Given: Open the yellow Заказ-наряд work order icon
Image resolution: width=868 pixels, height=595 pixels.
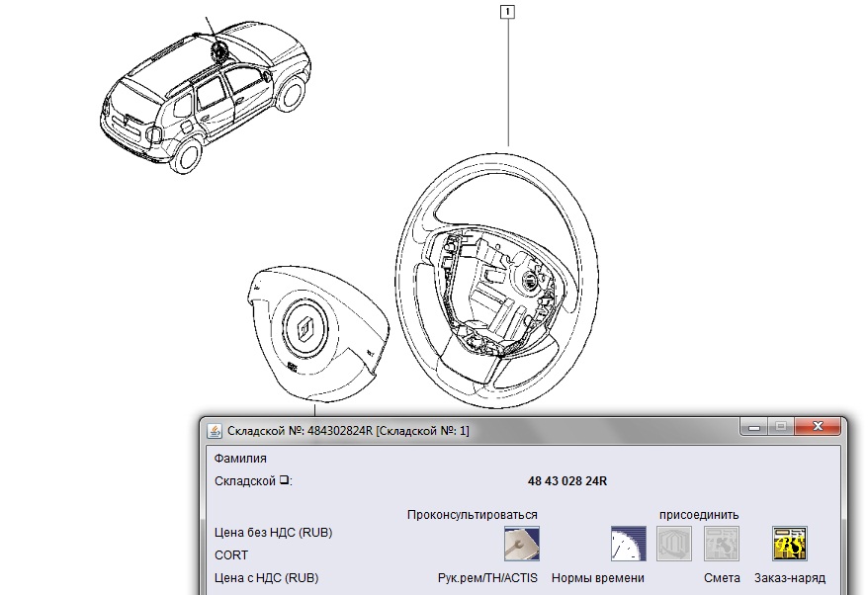Looking at the screenshot, I should tap(789, 544).
